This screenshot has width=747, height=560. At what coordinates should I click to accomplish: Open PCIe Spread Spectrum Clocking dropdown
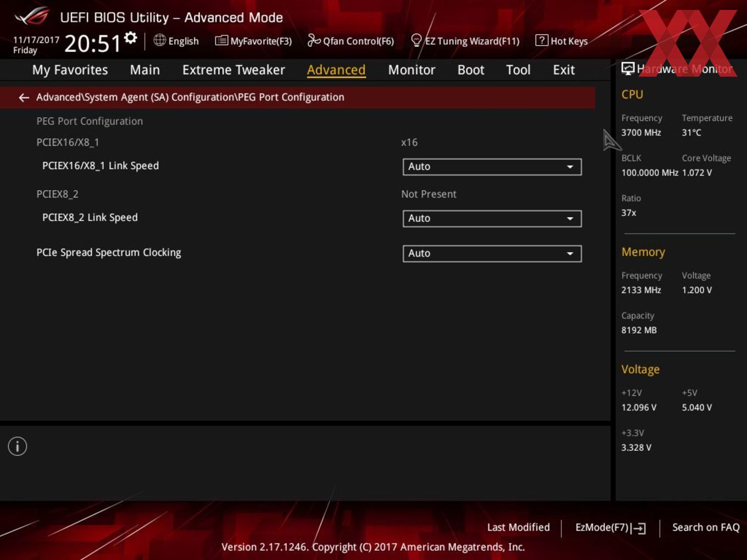492,253
